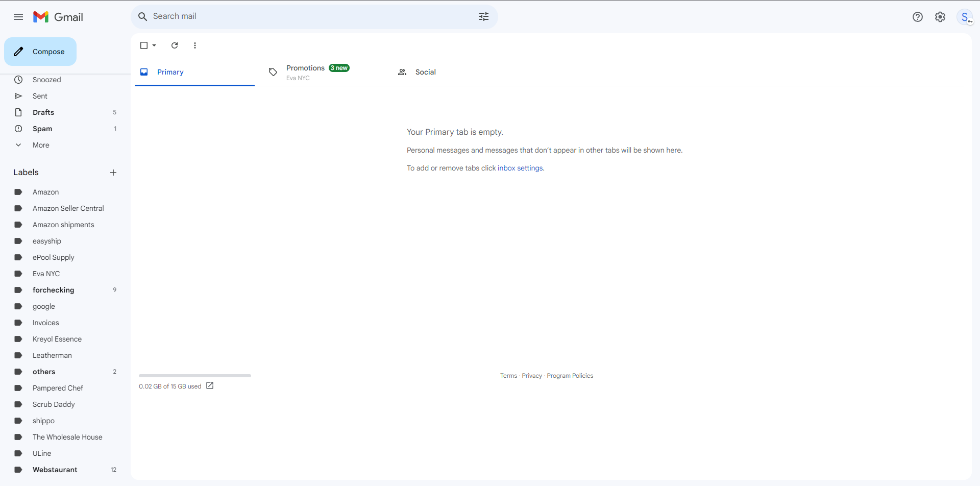Click the easyship label tag icon
The height and width of the screenshot is (486, 980).
[x=18, y=241]
